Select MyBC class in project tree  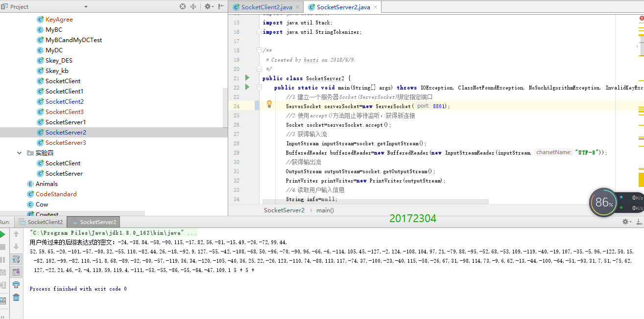pos(54,30)
